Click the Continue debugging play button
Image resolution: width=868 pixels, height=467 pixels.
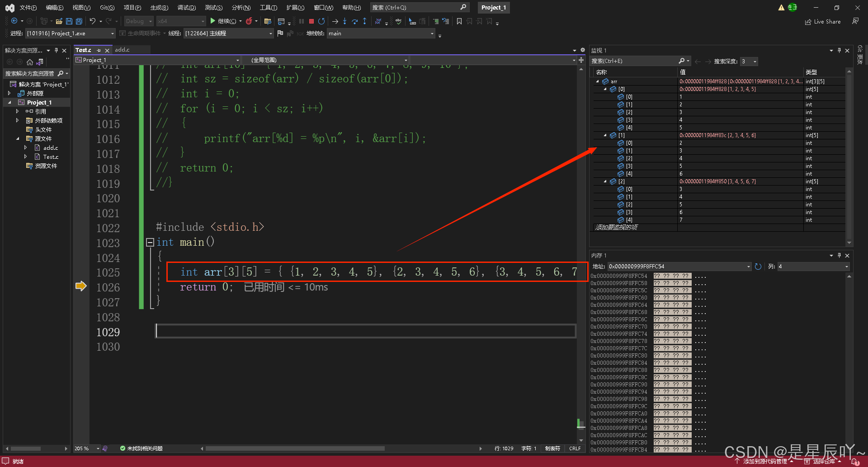tap(212, 21)
